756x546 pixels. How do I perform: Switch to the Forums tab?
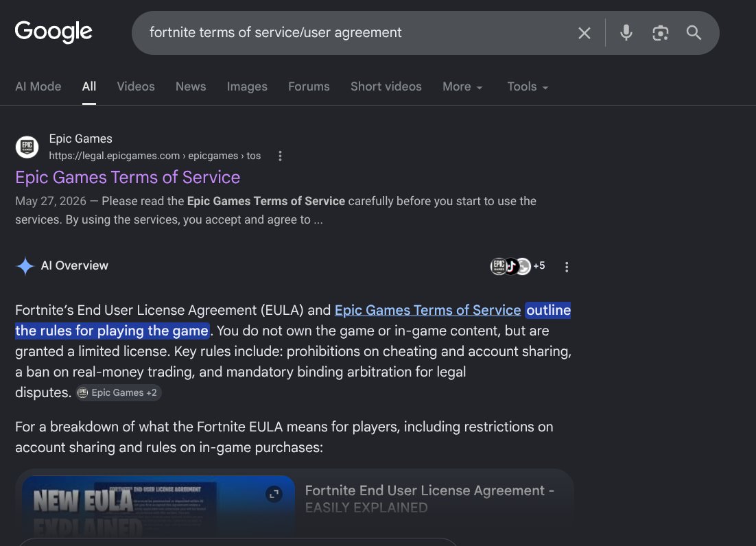(x=309, y=86)
